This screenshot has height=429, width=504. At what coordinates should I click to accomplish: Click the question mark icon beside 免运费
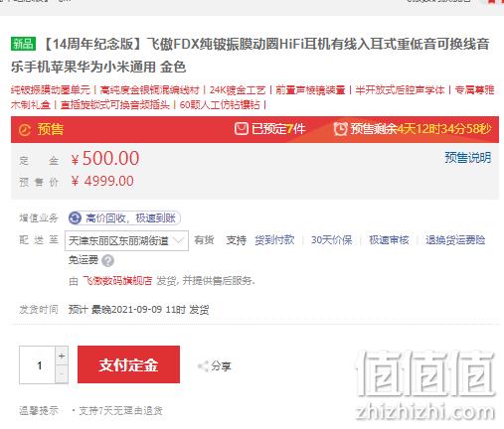(107, 261)
